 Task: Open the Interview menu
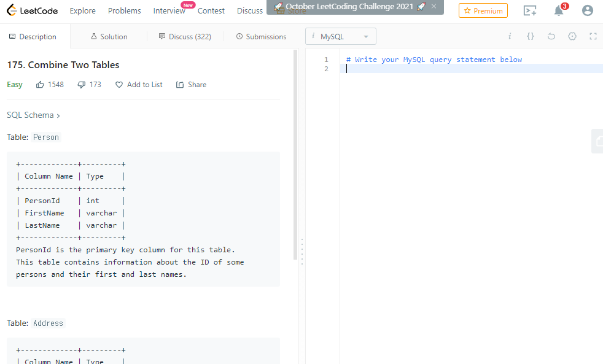pos(169,11)
